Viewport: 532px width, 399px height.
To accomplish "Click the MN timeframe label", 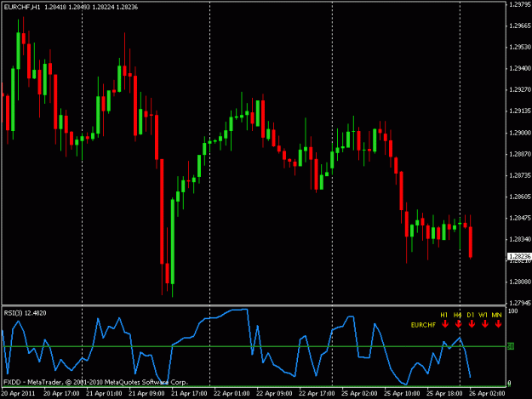I will tap(497, 315).
